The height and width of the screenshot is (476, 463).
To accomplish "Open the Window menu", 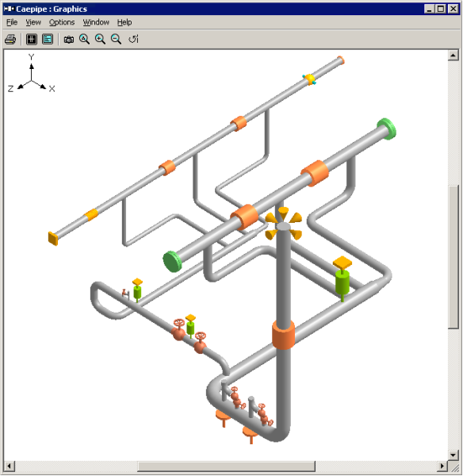I will coord(96,22).
